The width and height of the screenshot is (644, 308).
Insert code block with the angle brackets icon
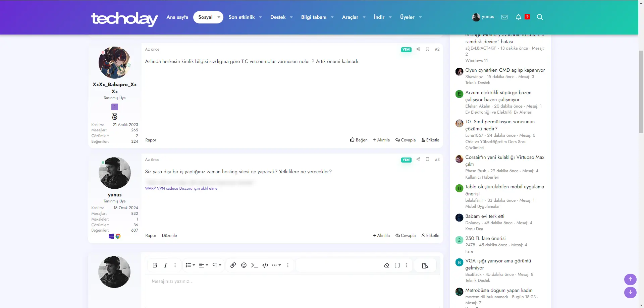point(265,265)
